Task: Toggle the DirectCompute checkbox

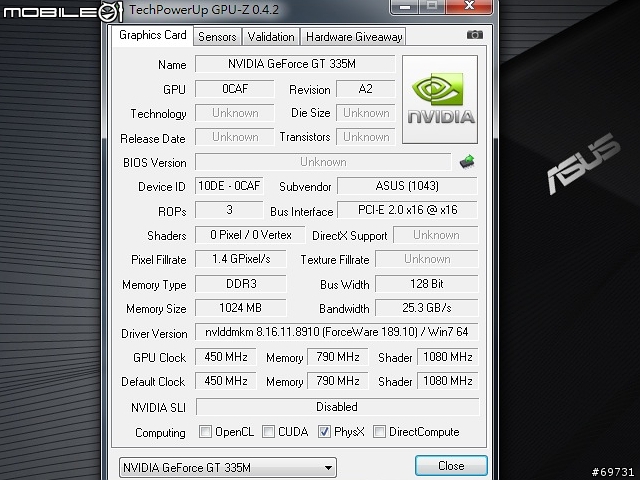Action: pos(379,431)
